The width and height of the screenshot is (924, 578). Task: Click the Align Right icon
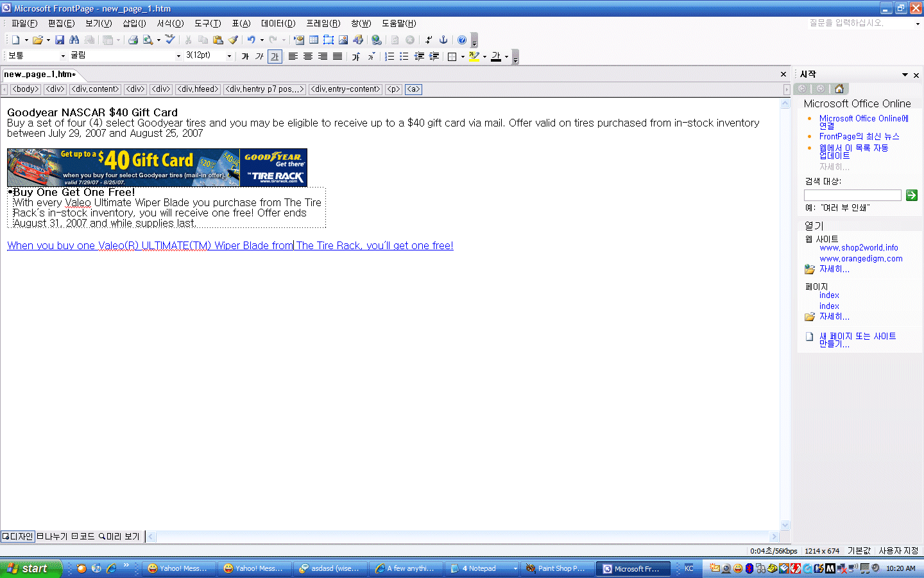click(x=323, y=57)
